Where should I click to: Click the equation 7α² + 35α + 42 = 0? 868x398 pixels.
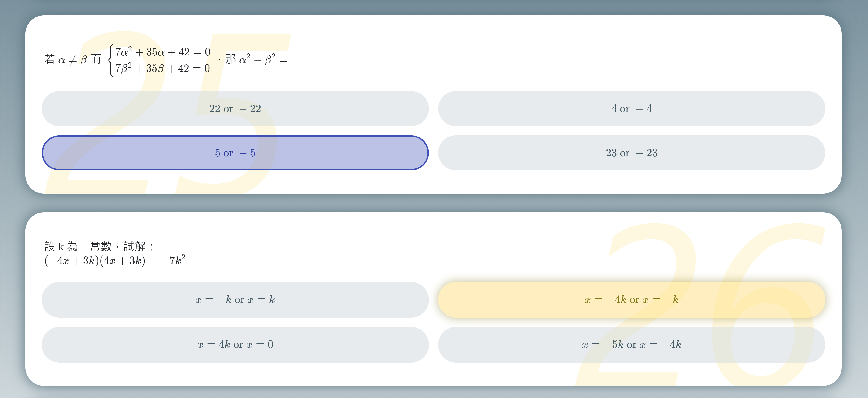tap(163, 51)
